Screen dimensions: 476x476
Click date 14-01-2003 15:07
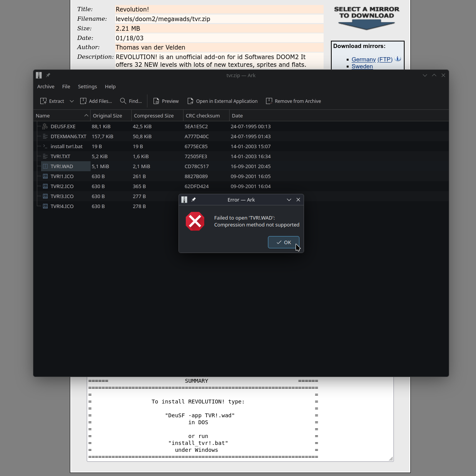(x=251, y=146)
